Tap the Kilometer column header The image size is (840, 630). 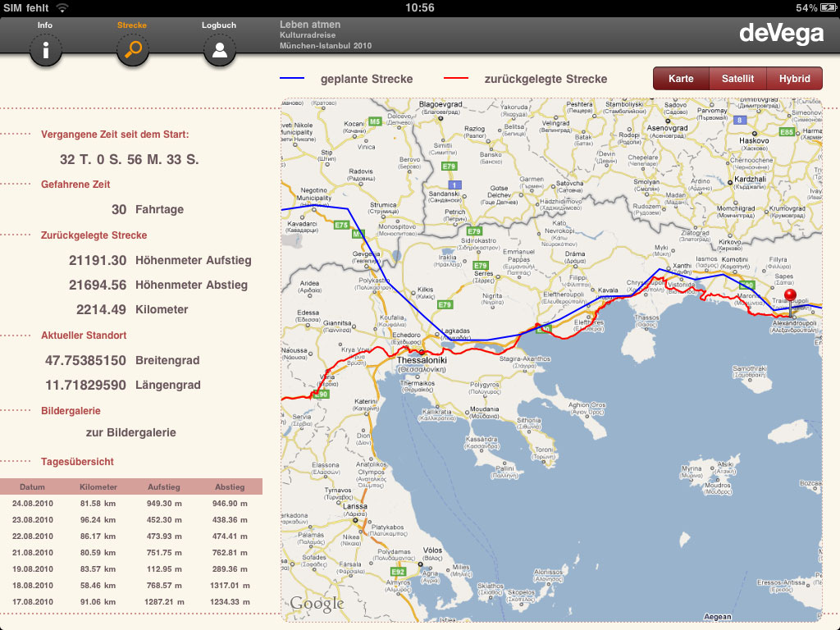tap(98, 487)
